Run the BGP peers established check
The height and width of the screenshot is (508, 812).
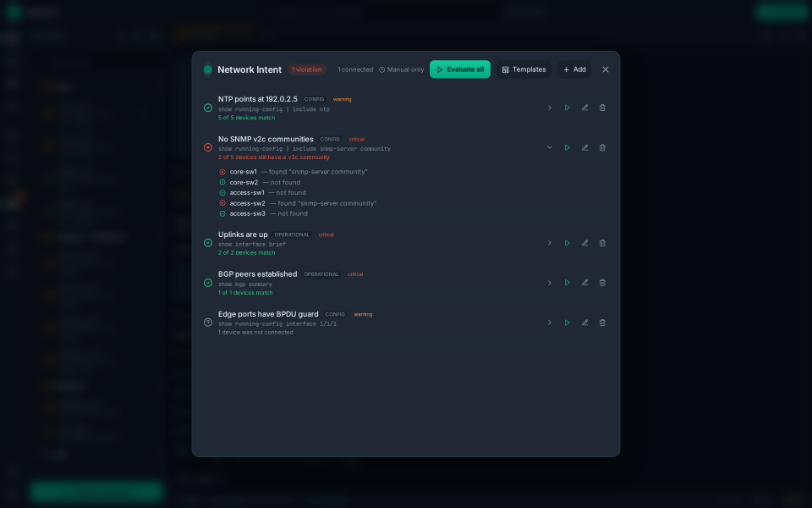pyautogui.click(x=567, y=283)
